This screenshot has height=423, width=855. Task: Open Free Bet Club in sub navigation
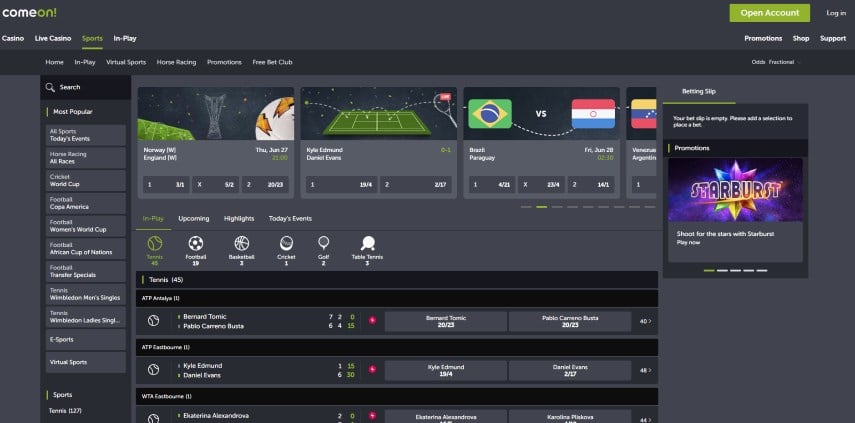pyautogui.click(x=272, y=62)
